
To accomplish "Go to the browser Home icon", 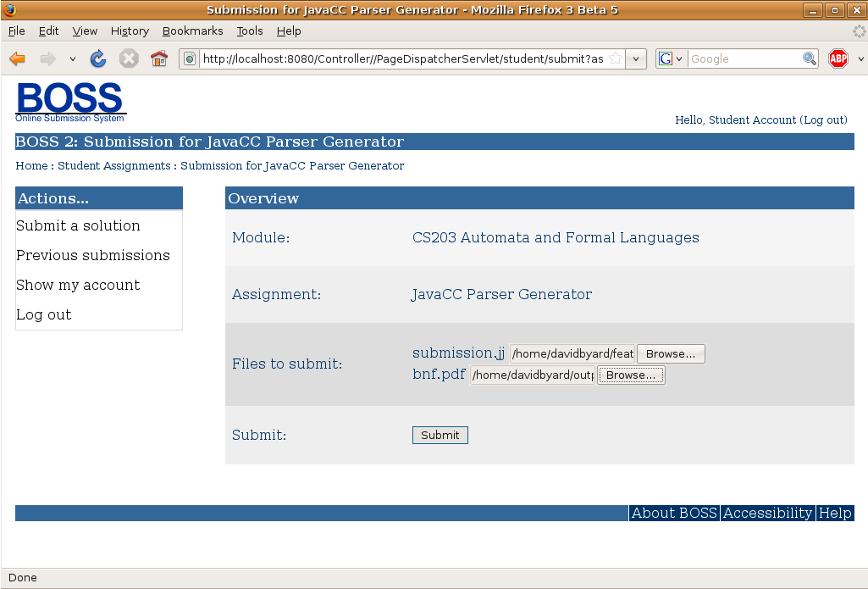I will 158,58.
